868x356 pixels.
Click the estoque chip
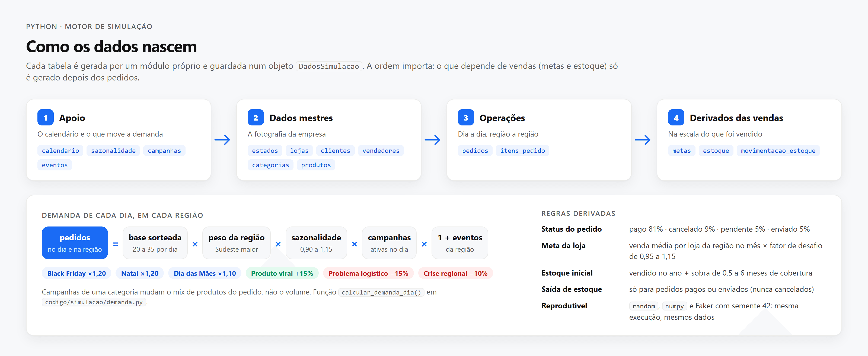716,150
